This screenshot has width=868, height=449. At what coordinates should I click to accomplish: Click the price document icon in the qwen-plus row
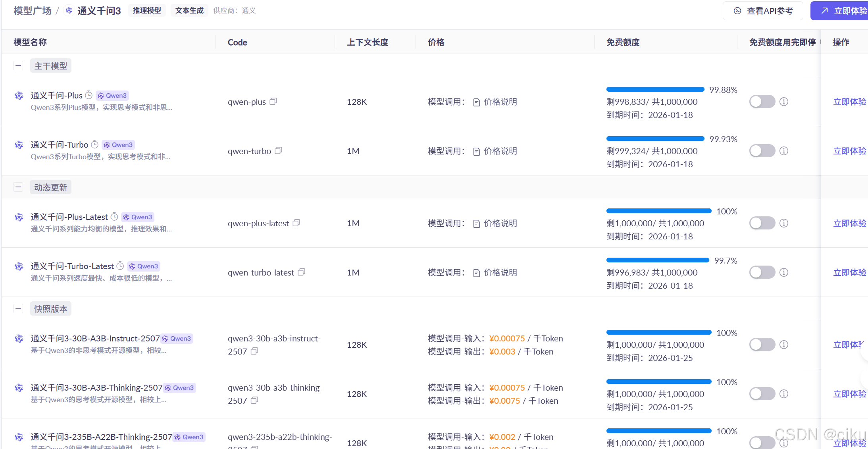(477, 102)
